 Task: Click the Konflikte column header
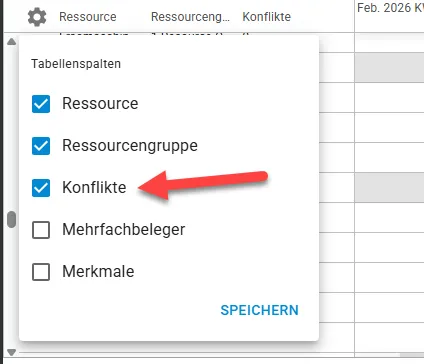point(267,17)
